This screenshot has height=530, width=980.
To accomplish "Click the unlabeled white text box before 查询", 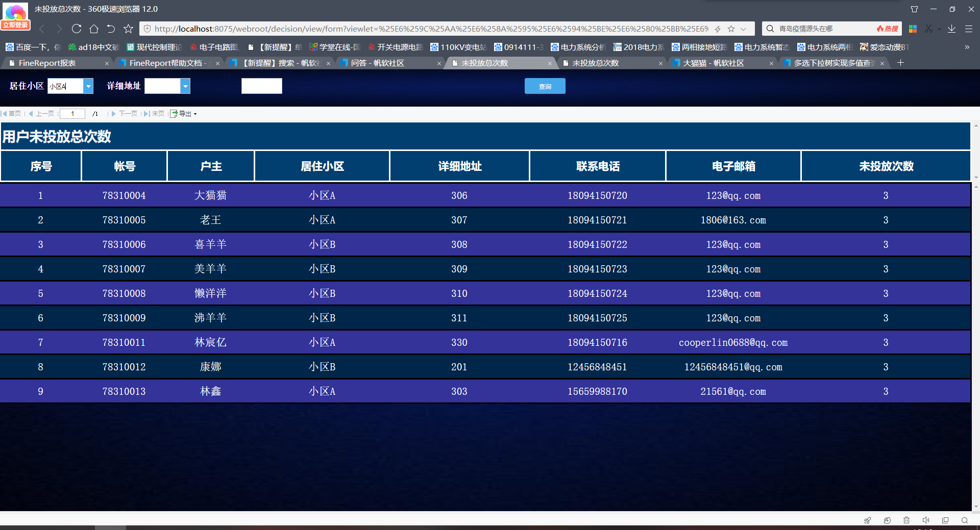I will [x=261, y=86].
